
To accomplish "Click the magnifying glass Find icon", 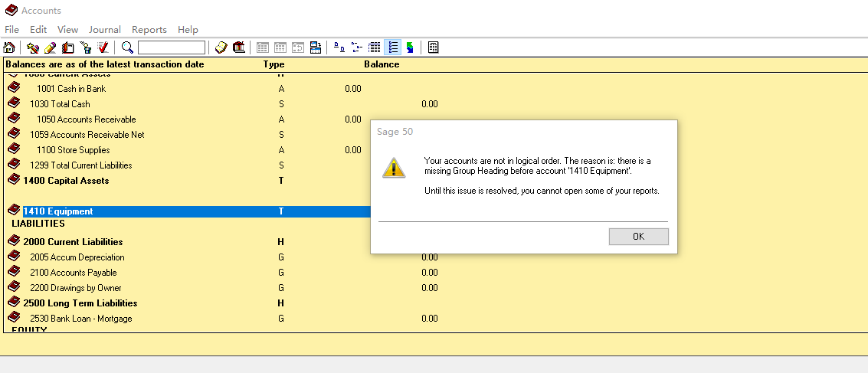I will tap(127, 47).
